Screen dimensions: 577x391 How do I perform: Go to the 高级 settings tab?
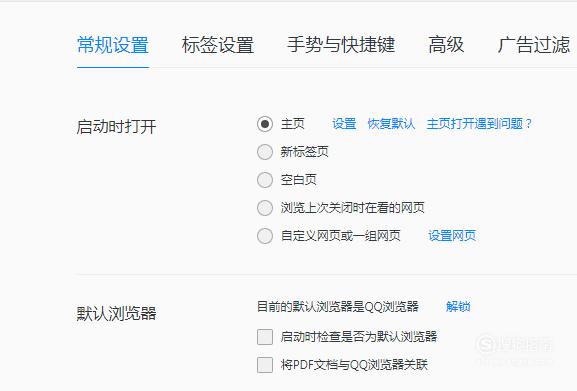(446, 45)
